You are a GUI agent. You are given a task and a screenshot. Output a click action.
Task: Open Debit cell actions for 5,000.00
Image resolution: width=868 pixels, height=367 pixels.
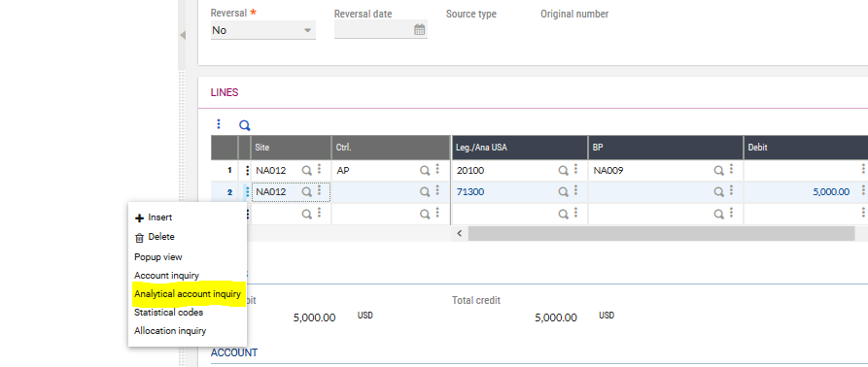863,191
